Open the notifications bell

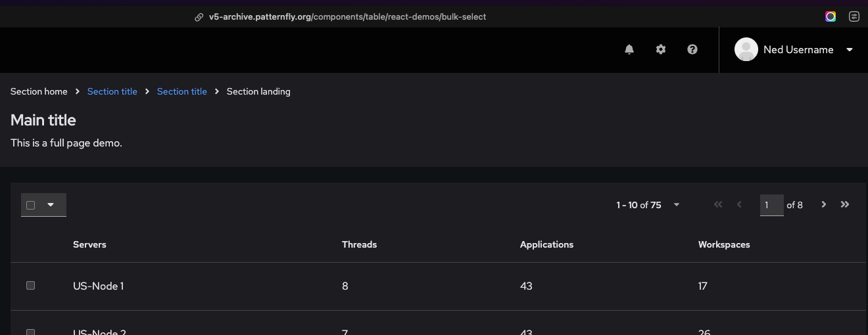629,49
